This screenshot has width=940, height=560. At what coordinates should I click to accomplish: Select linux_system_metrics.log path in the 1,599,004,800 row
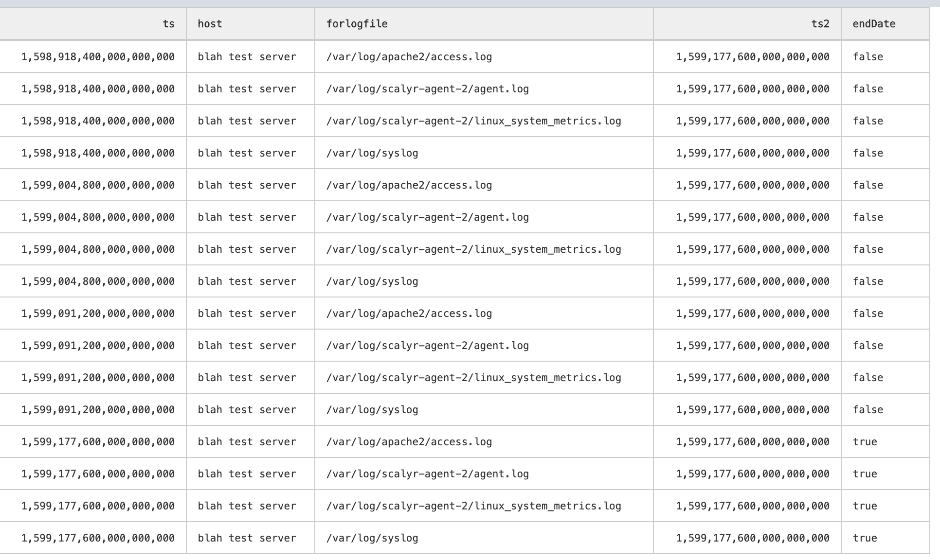tap(473, 249)
